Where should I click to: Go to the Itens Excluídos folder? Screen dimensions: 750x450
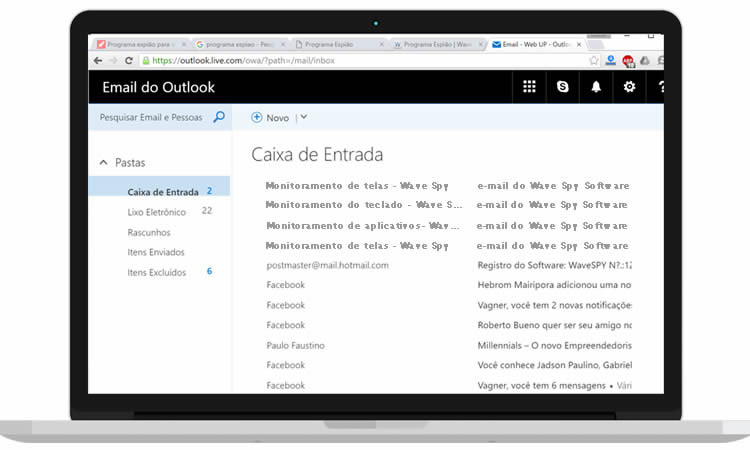pyautogui.click(x=158, y=272)
